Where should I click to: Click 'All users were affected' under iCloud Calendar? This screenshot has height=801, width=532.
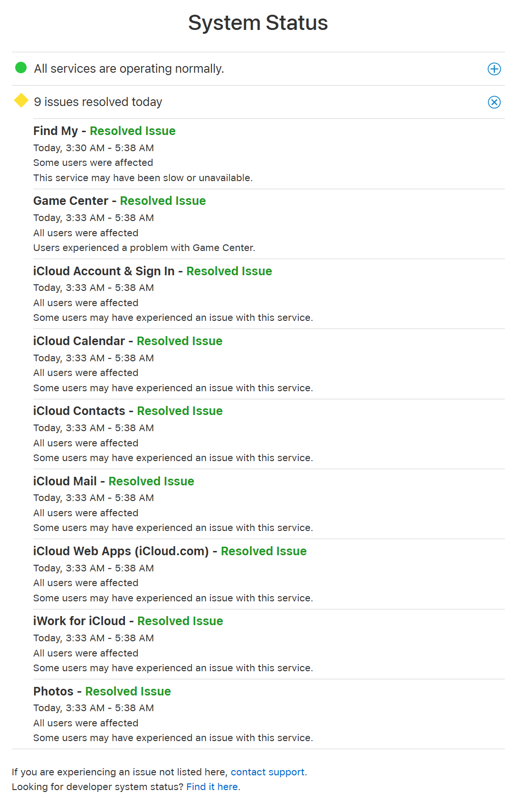tap(86, 373)
